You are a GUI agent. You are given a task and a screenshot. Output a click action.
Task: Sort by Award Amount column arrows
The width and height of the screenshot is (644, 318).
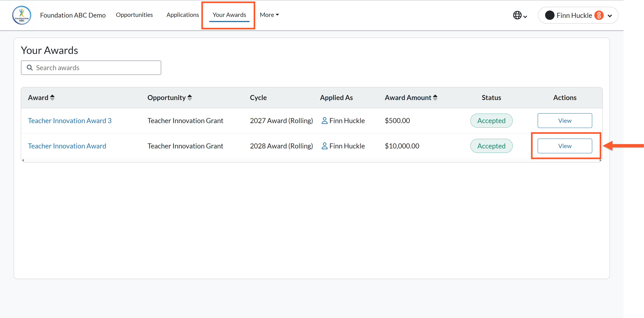[x=435, y=97]
